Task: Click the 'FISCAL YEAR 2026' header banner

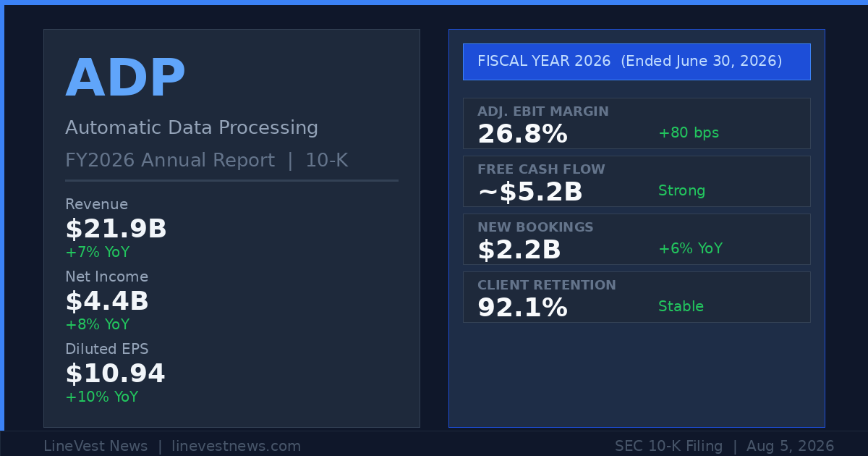Action: (637, 62)
